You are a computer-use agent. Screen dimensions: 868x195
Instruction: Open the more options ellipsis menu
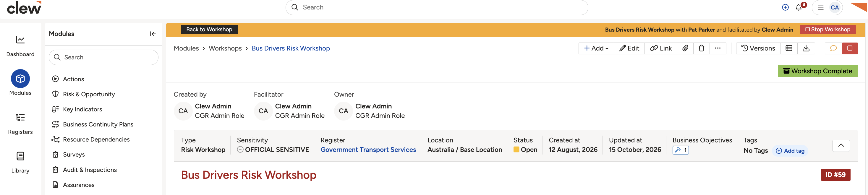(x=718, y=48)
